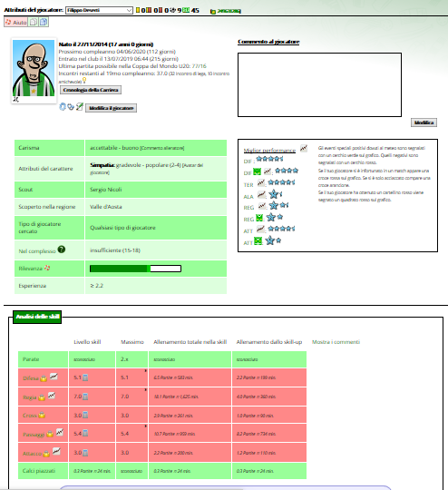The image size is (448, 490).
Task: Open the Aiuto help button
Action: tap(16, 22)
